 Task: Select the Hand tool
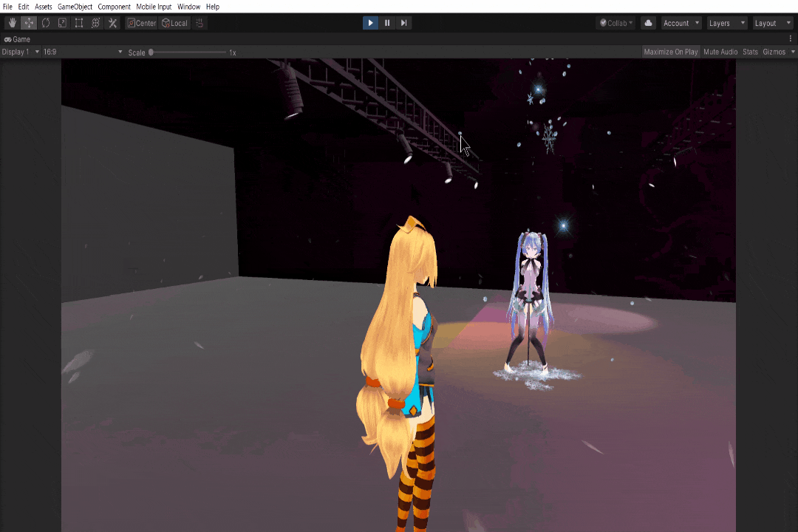point(13,23)
